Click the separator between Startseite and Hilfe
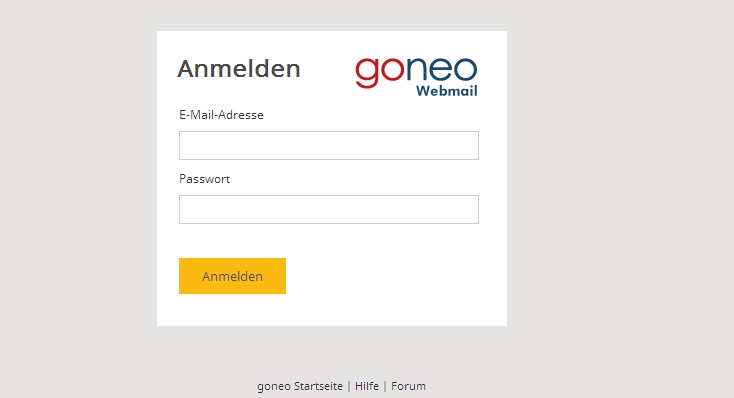The image size is (734, 398). (349, 386)
